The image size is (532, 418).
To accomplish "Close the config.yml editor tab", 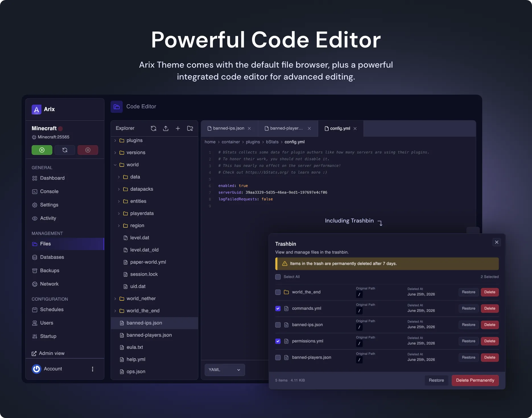I will 355,128.
